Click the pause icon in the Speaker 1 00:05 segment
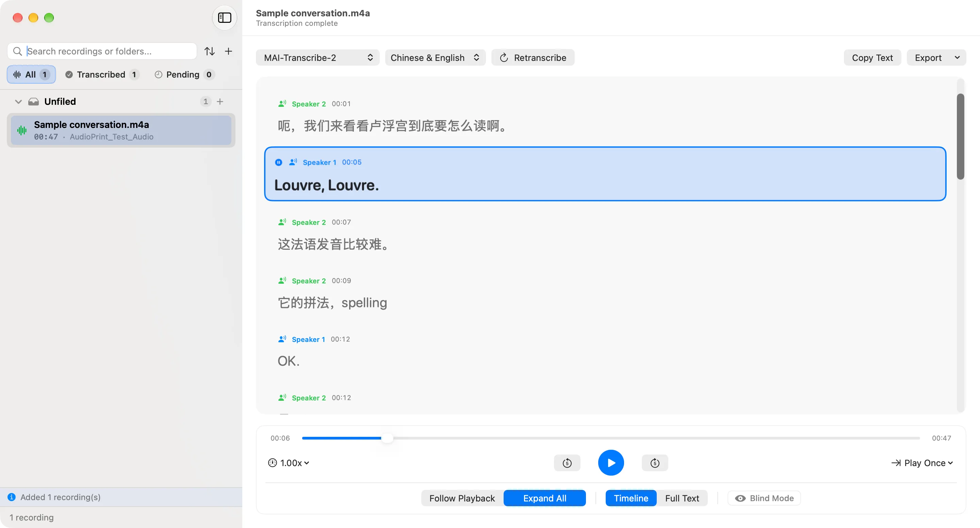980x528 pixels. coord(278,162)
